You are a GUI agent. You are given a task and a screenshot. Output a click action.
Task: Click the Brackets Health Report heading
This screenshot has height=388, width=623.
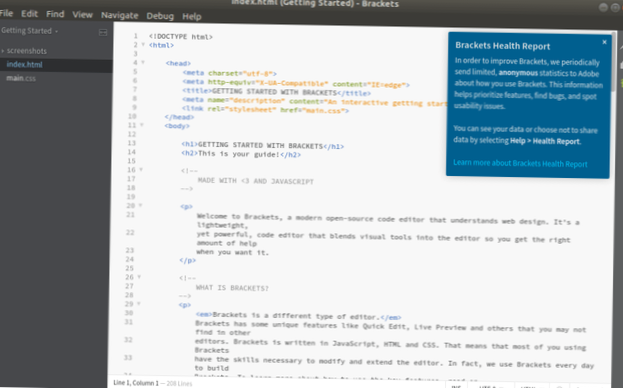tap(503, 46)
